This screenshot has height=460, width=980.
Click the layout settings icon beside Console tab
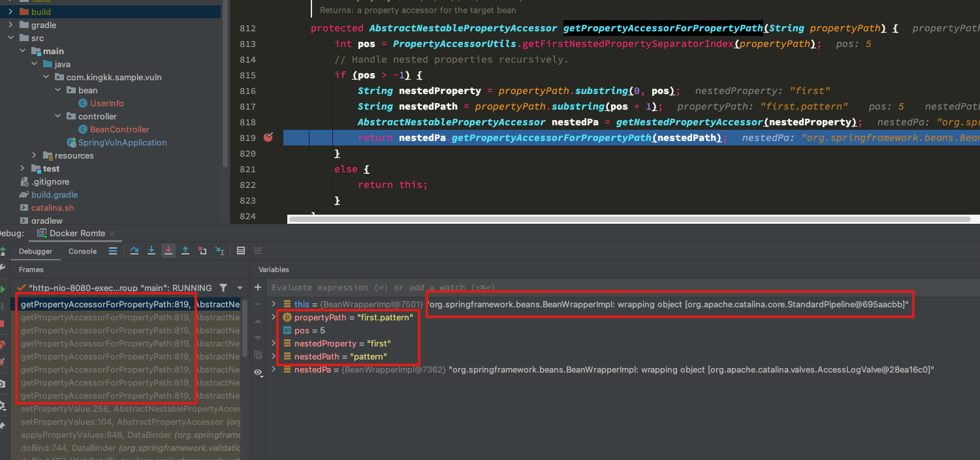pos(112,251)
